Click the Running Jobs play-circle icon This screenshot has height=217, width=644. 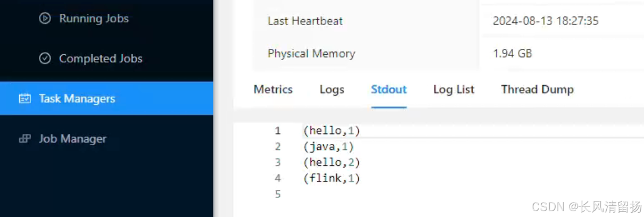[x=45, y=18]
